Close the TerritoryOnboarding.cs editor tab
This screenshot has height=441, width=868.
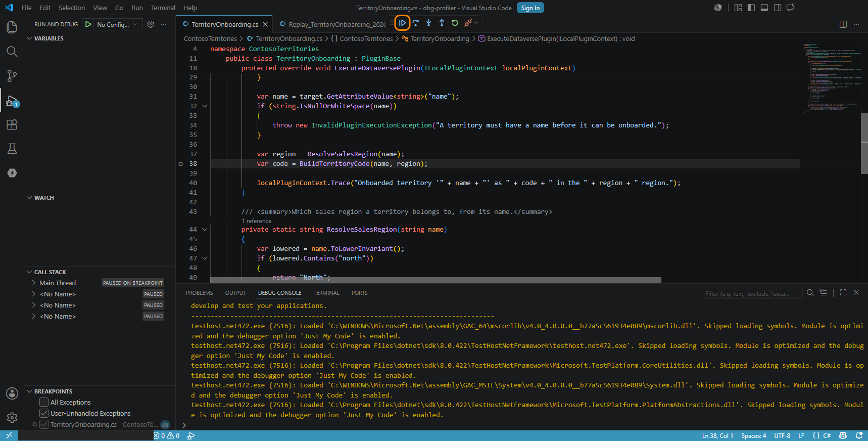point(266,24)
